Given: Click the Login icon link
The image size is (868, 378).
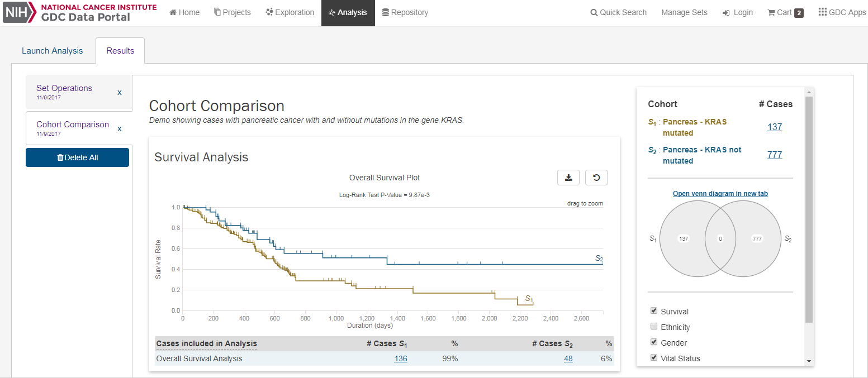Looking at the screenshot, I should point(737,12).
